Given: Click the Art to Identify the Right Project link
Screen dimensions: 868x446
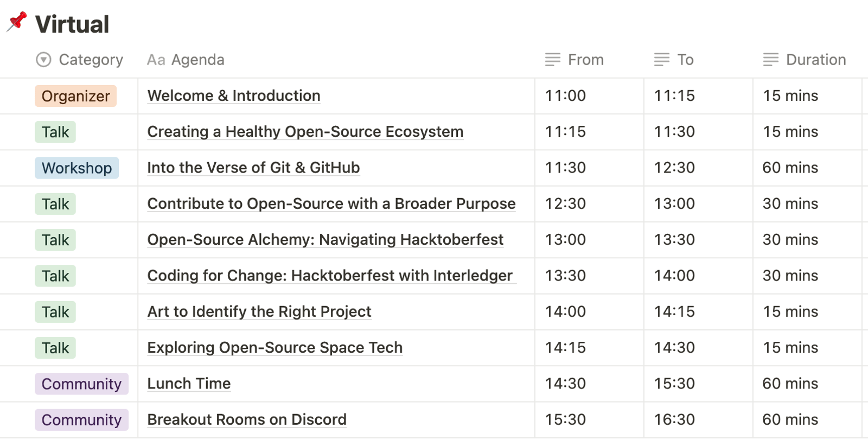Looking at the screenshot, I should 259,311.
